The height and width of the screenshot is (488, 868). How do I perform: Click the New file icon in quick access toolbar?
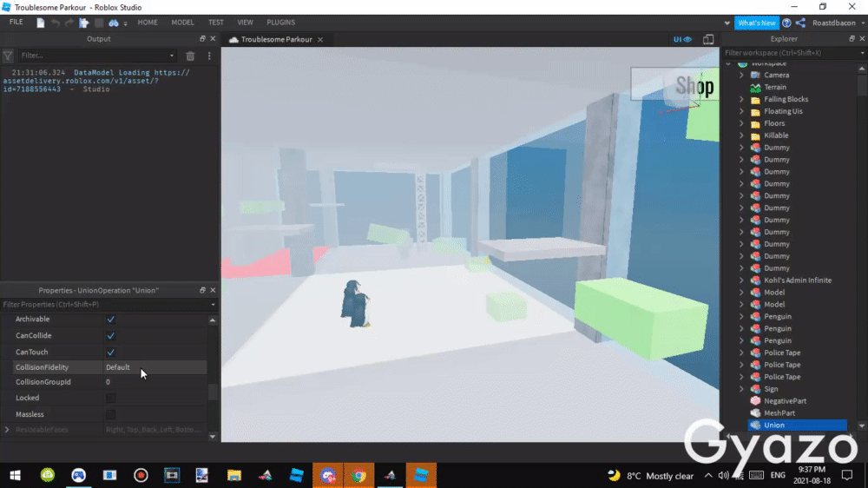tap(41, 23)
